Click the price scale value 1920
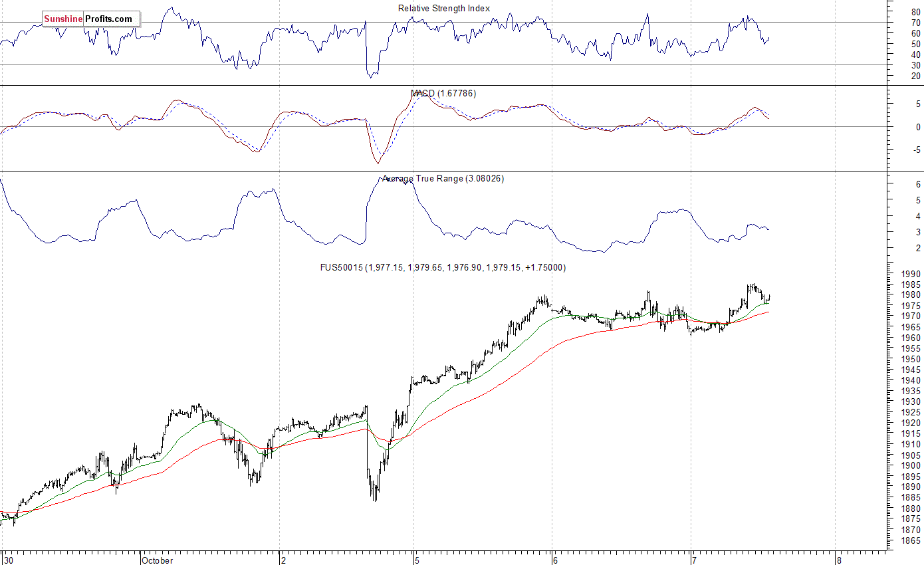Image resolution: width=924 pixels, height=565 pixels. coord(911,423)
